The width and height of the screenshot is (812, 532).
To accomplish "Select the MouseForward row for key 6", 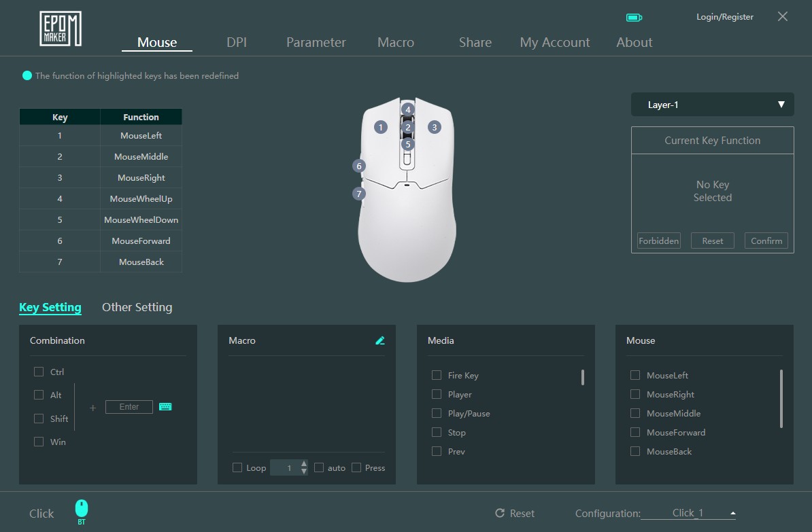I will point(101,241).
